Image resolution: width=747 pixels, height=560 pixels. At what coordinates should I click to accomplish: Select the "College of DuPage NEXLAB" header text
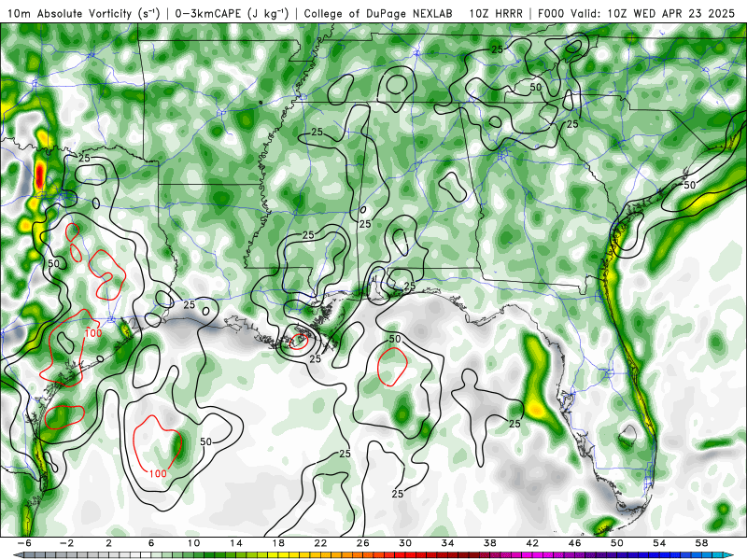click(378, 14)
